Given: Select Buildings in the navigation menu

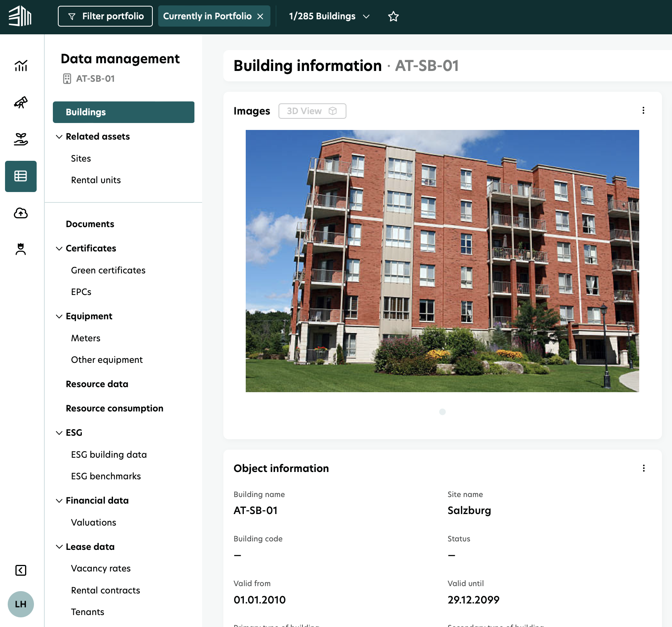Looking at the screenshot, I should [123, 112].
